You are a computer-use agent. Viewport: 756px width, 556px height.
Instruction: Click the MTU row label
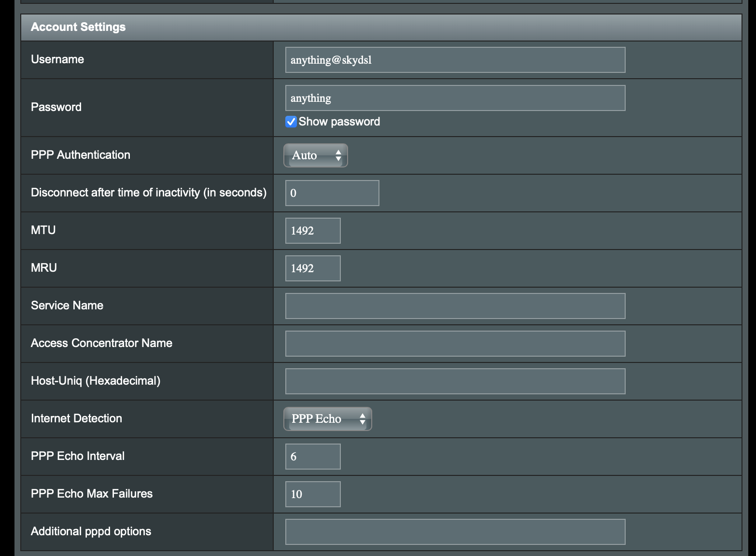42,230
